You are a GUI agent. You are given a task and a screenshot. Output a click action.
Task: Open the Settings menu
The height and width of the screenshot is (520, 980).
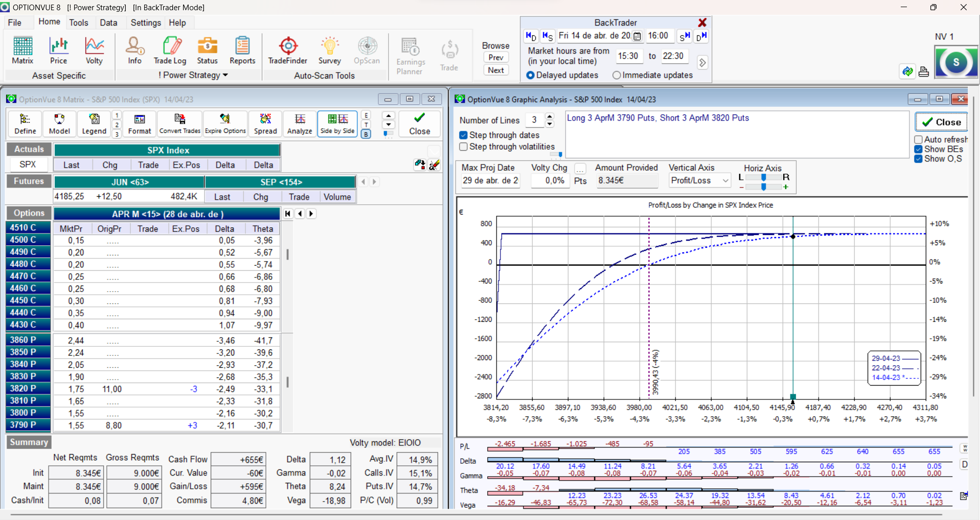pyautogui.click(x=146, y=22)
